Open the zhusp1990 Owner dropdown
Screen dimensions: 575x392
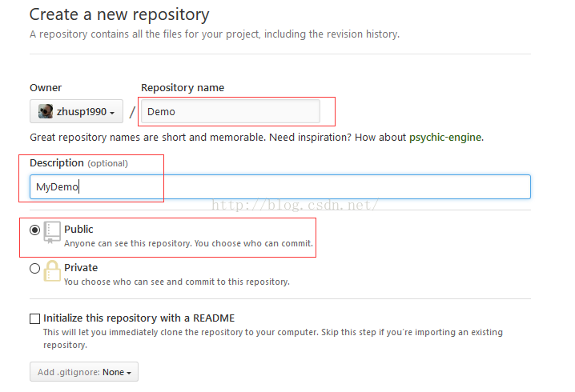click(x=76, y=111)
